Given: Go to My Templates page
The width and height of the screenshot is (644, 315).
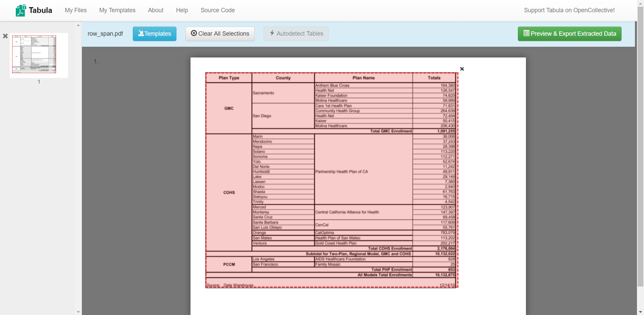Looking at the screenshot, I should click(117, 10).
